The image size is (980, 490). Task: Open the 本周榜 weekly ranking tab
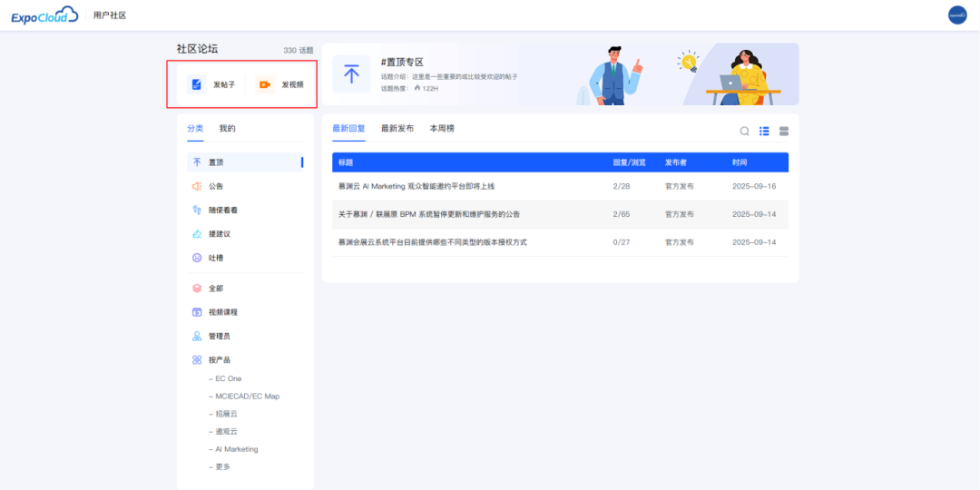442,129
